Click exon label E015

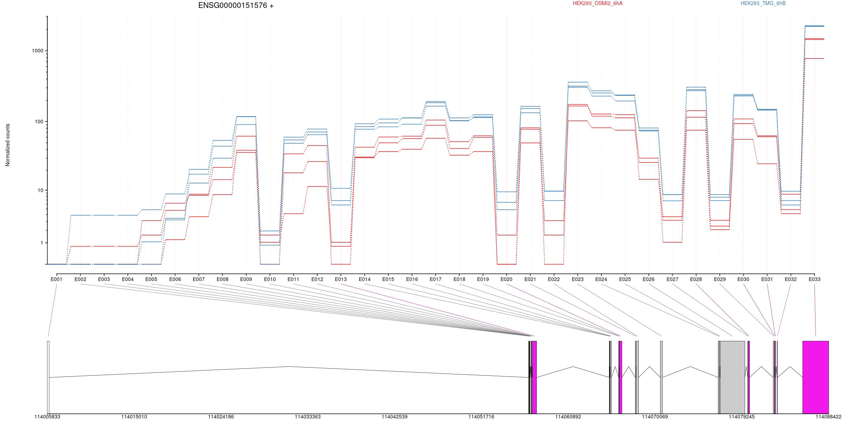388,279
